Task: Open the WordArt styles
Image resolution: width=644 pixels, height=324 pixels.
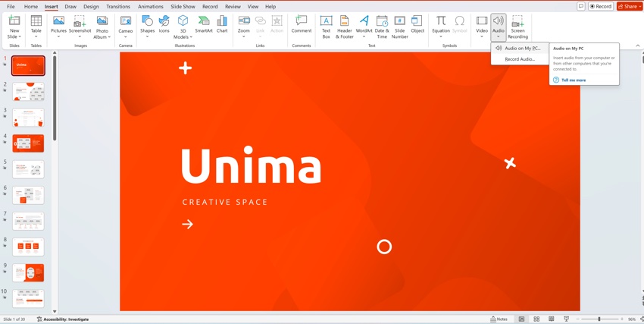Action: pyautogui.click(x=364, y=27)
